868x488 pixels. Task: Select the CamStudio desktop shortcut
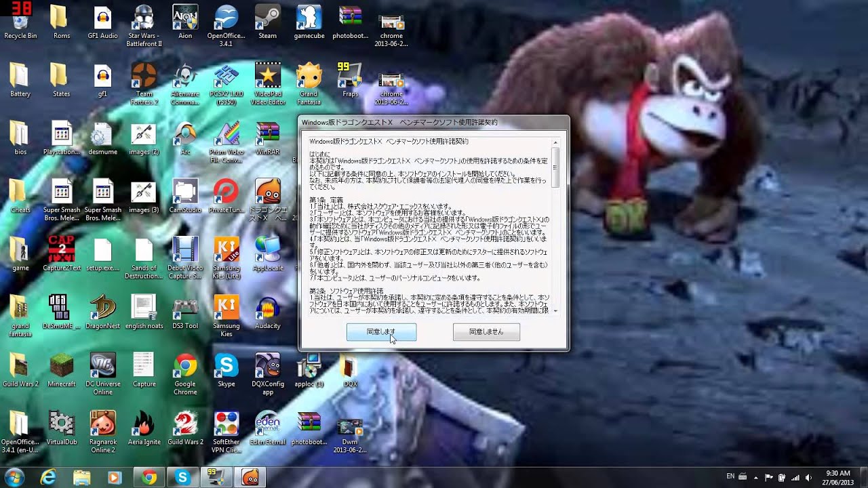point(185,197)
